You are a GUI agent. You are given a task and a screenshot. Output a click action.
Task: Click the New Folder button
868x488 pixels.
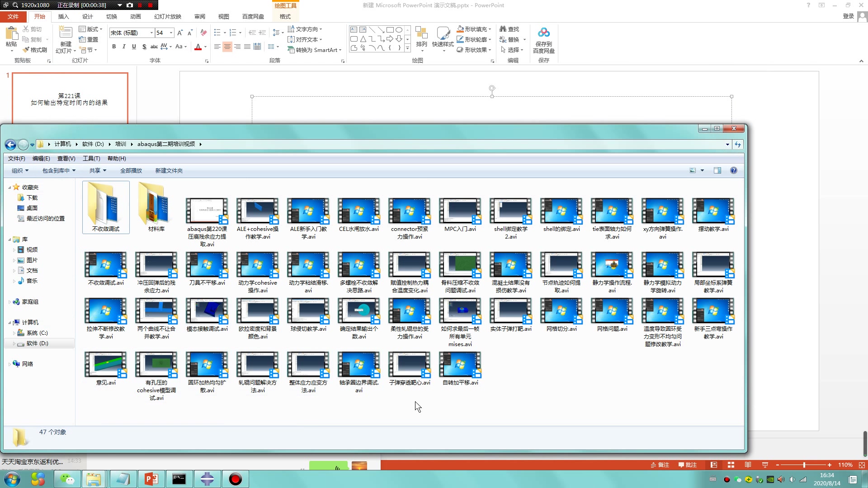coord(169,170)
